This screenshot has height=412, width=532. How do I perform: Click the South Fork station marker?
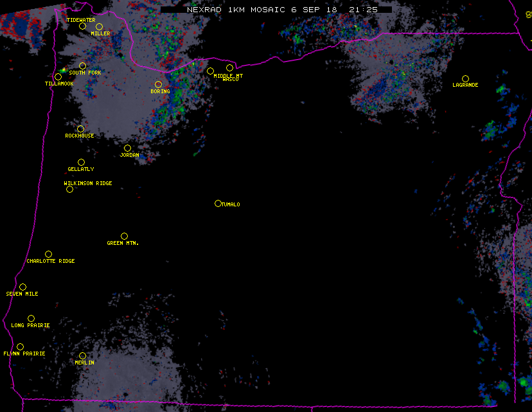82,66
